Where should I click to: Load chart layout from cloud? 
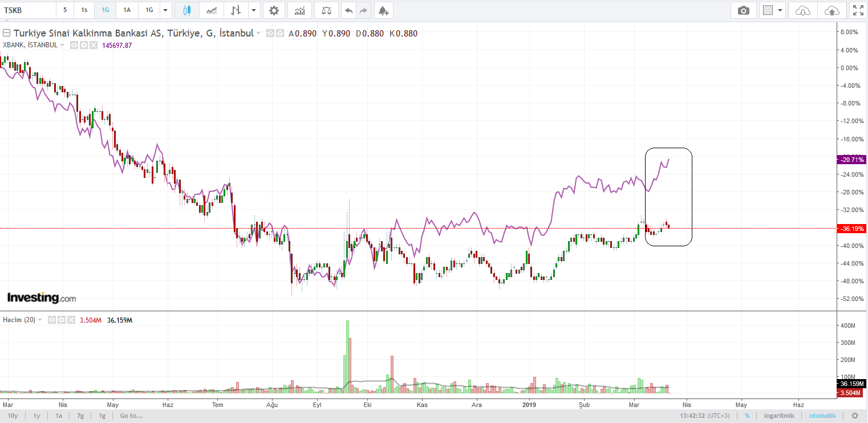(802, 10)
